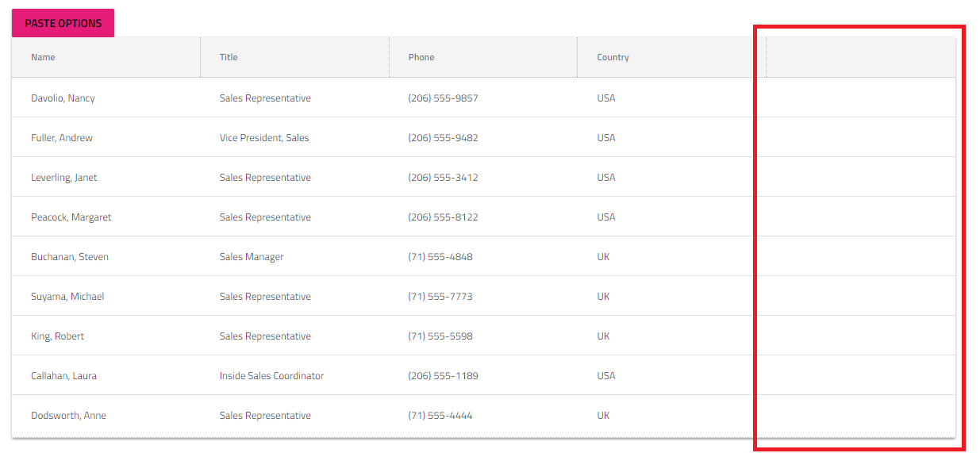
Task: Click USA country in Fuller's row
Action: 606,138
